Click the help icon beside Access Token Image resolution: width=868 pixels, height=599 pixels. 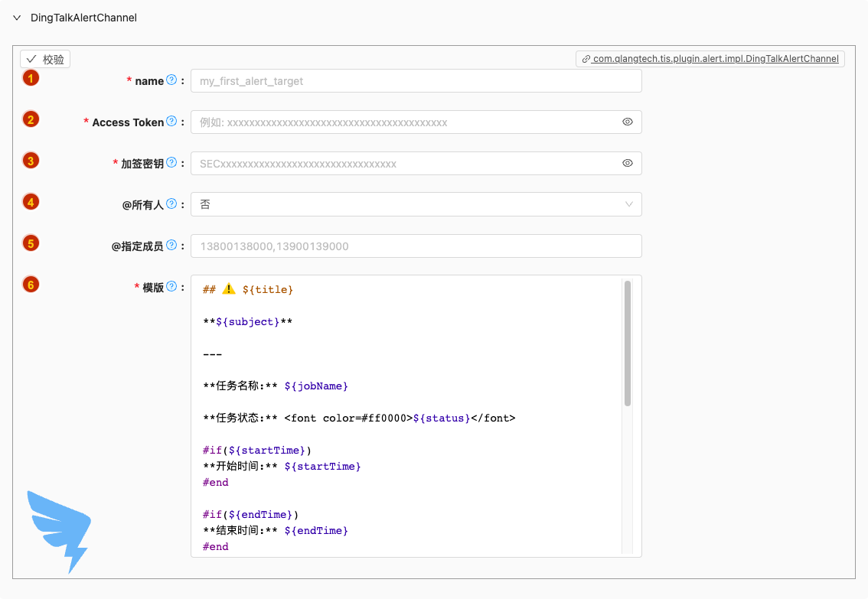pos(171,122)
